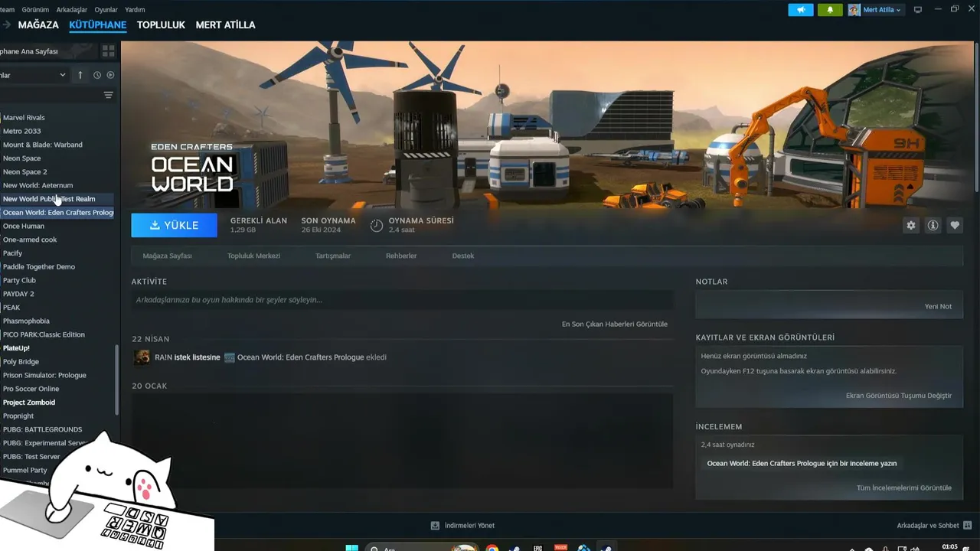
Task: Click the sort ascending arrow icon
Action: coord(80,75)
